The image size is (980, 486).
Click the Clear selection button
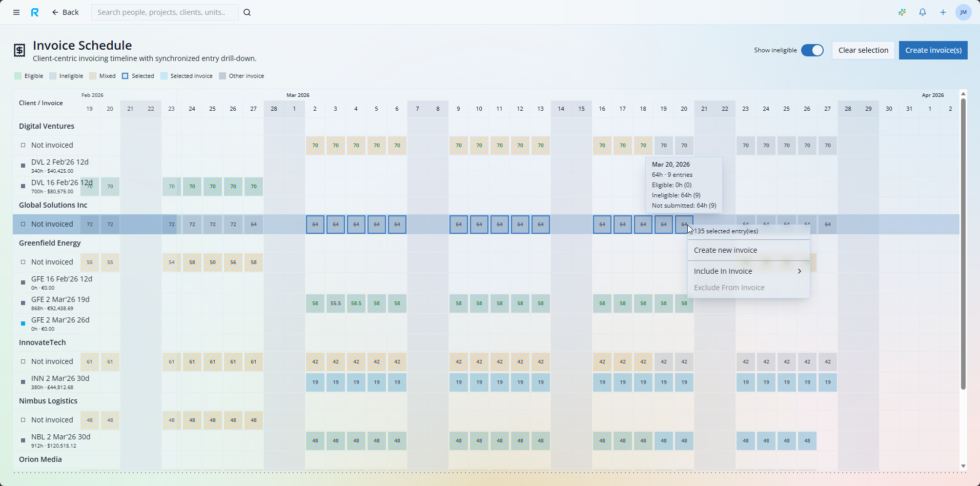pyautogui.click(x=863, y=50)
